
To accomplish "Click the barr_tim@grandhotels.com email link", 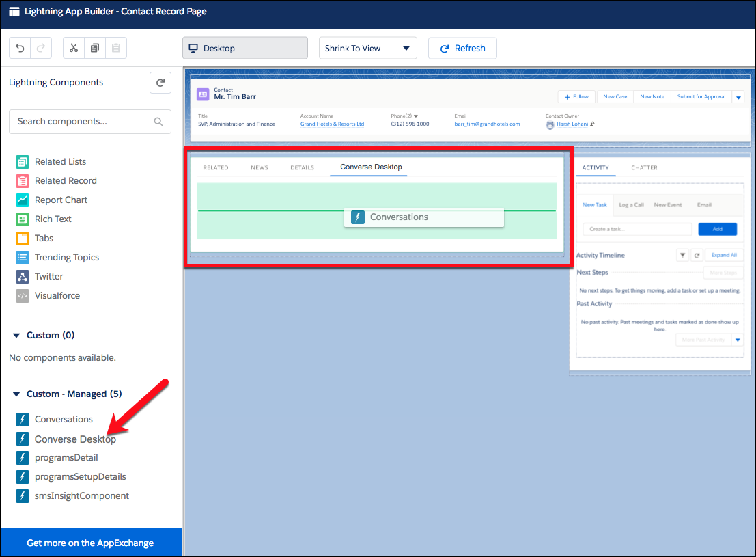I will 487,124.
